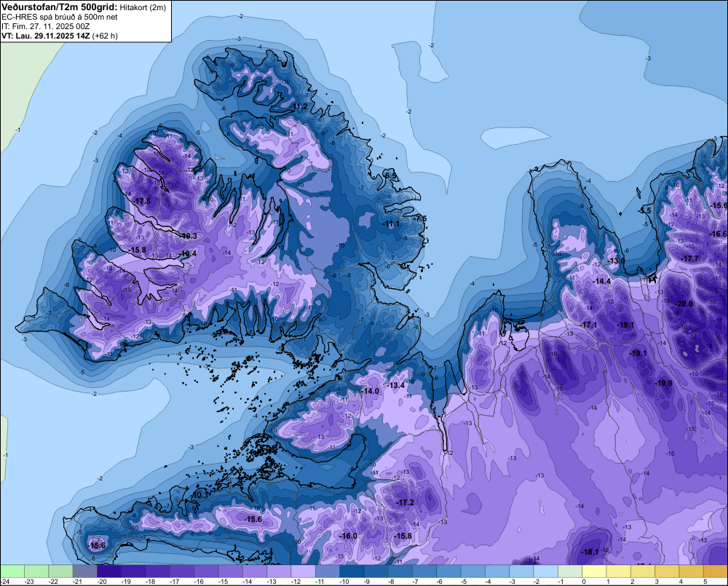728x586 pixels.
Task: Click the temperature value -18.1 at the bottom
Action: 590,552
